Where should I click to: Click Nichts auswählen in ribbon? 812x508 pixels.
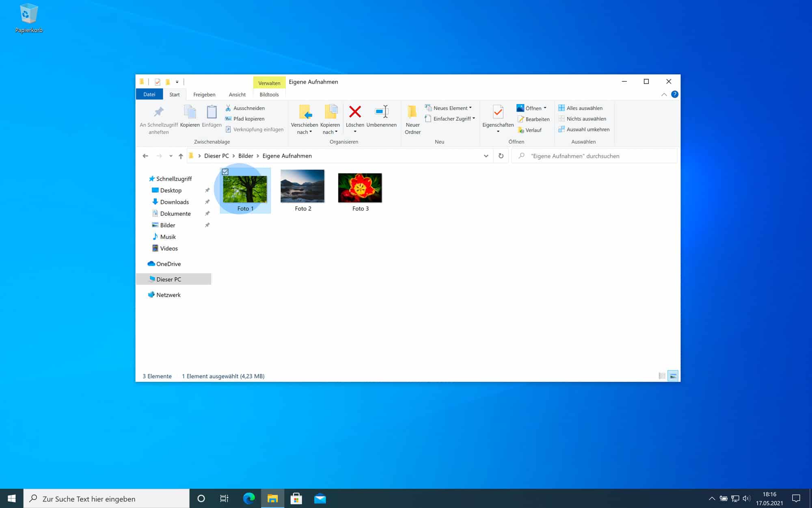[x=582, y=119]
